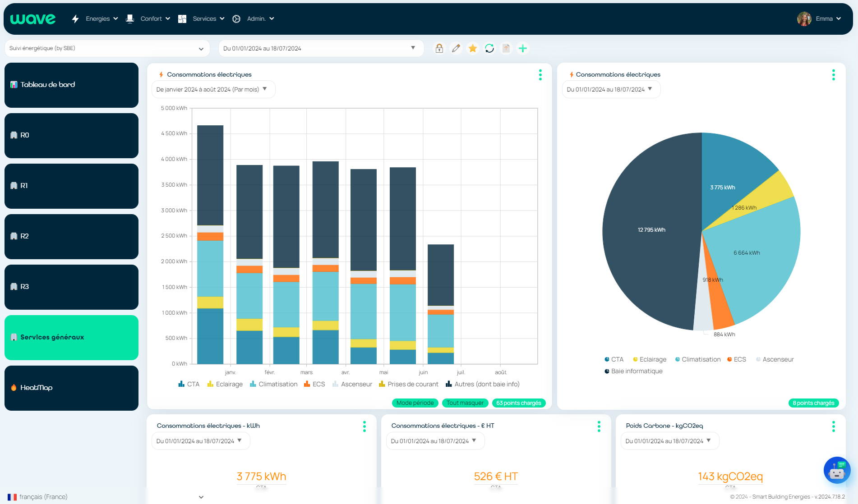The width and height of the screenshot is (858, 504).
Task: Click the lock dashboard icon
Action: coord(439,48)
